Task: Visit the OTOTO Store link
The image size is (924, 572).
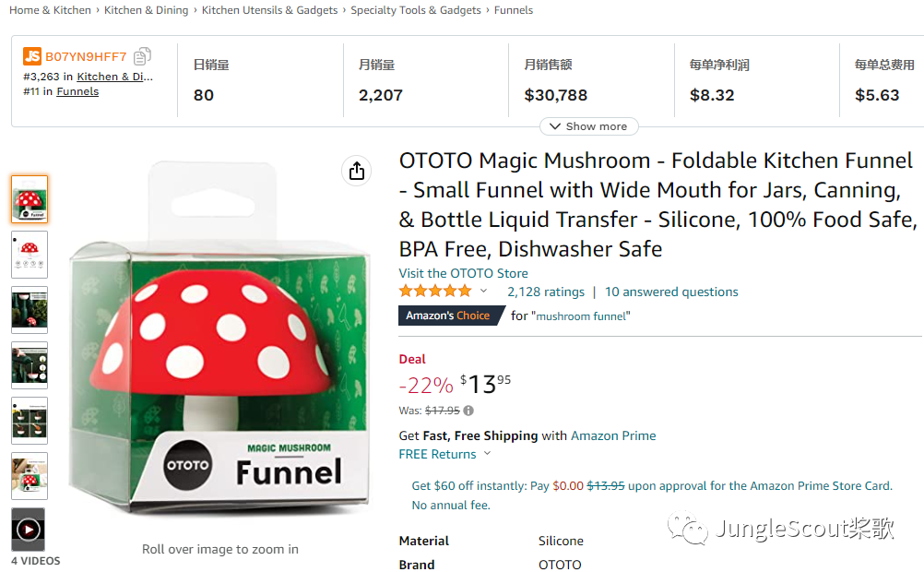Action: pos(463,273)
